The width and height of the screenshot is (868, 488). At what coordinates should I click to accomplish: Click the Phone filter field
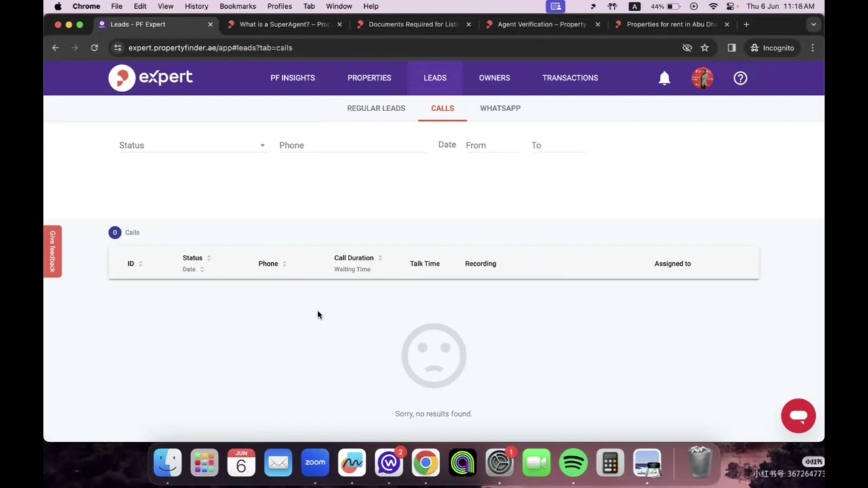point(353,145)
